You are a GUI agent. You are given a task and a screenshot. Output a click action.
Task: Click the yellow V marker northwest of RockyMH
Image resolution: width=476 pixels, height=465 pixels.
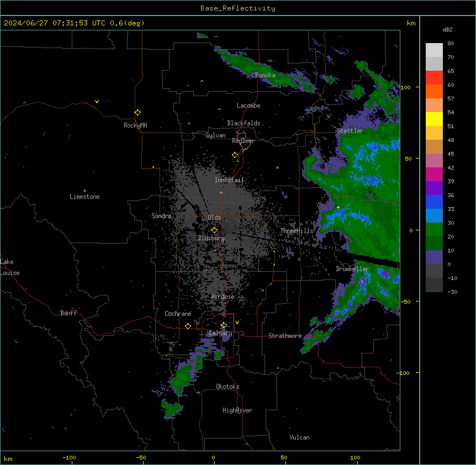pos(97,102)
